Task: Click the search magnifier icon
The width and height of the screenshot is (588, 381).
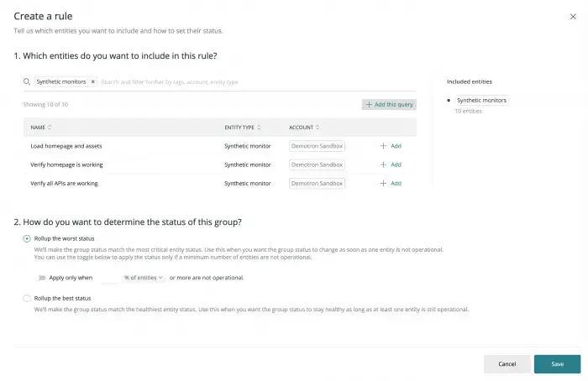Action: (29, 82)
